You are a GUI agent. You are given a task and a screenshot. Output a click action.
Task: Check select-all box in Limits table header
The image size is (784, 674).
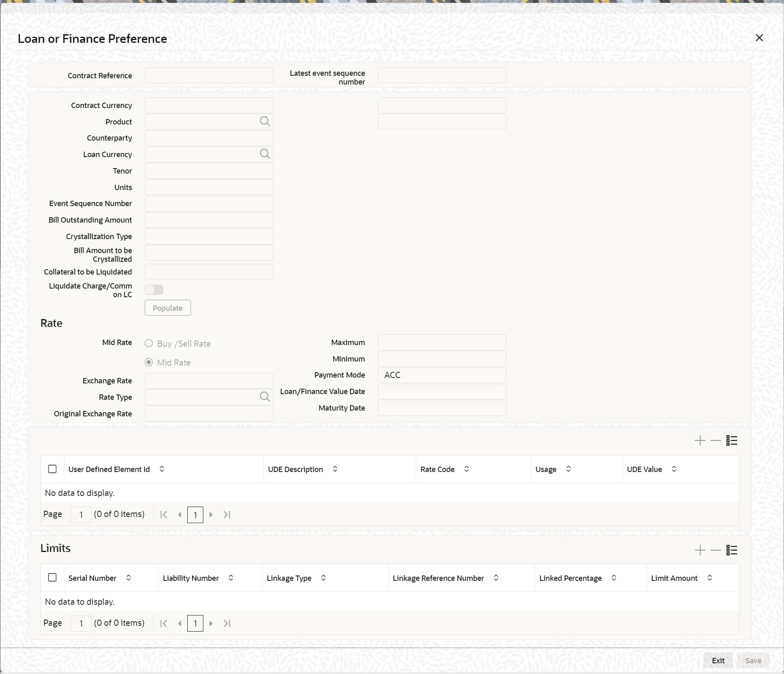[x=52, y=578]
